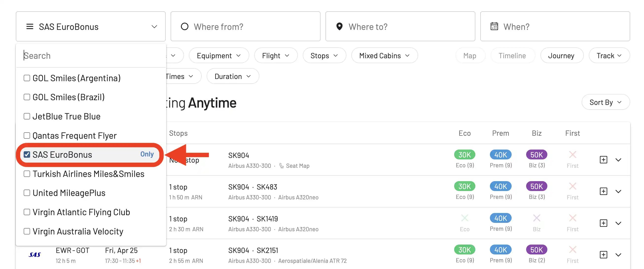Check GOL Smiles (Argentina) checkbox
644x269 pixels.
click(27, 78)
